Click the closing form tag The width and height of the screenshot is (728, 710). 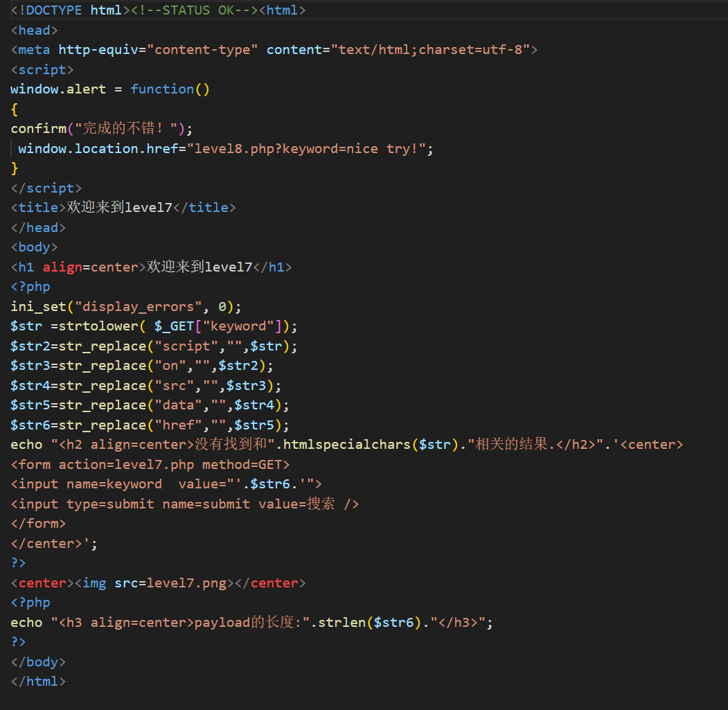[x=39, y=524]
